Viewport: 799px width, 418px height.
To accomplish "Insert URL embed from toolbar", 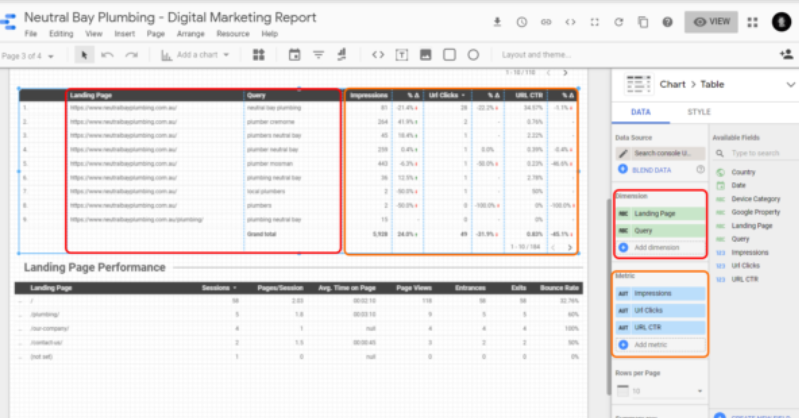I will click(378, 55).
